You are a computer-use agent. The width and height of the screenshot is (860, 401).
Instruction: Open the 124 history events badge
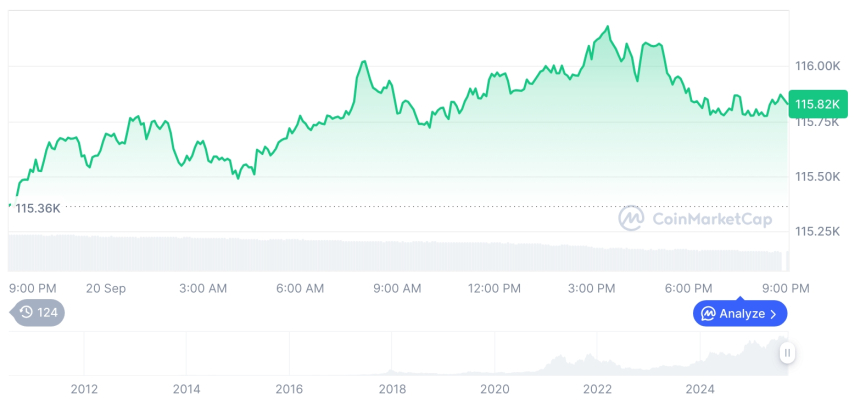click(x=40, y=312)
